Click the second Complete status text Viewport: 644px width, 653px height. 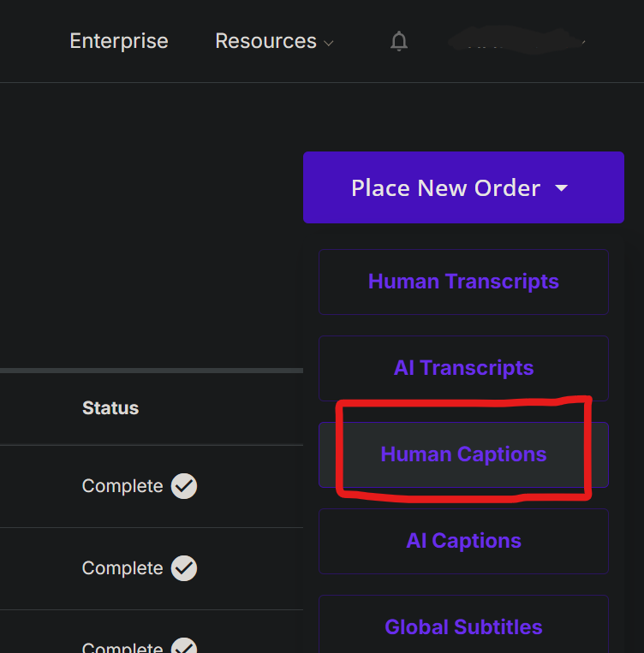point(122,568)
